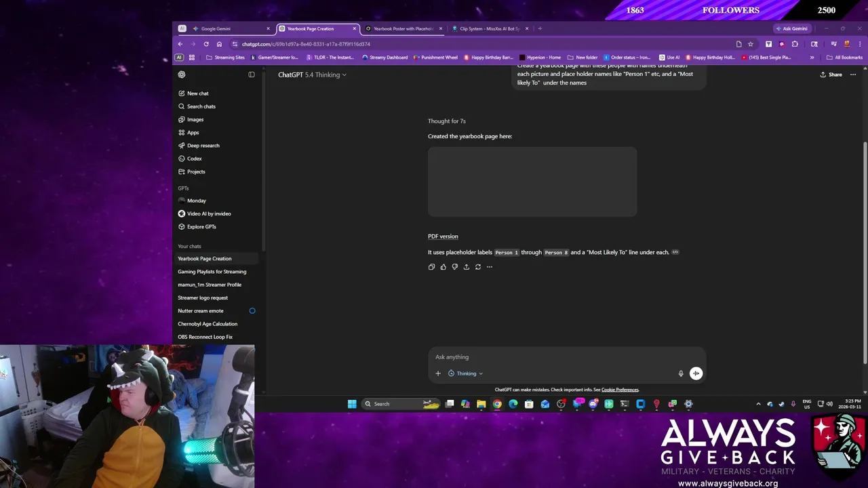Click the code source icon after the response
Viewport: 868px width, 488px height.
[x=675, y=252]
